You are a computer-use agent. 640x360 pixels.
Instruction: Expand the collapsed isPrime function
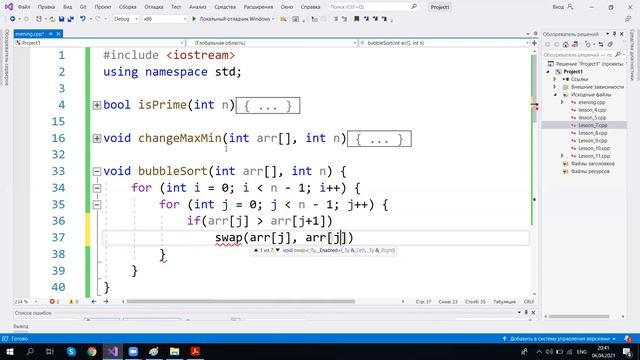97,105
